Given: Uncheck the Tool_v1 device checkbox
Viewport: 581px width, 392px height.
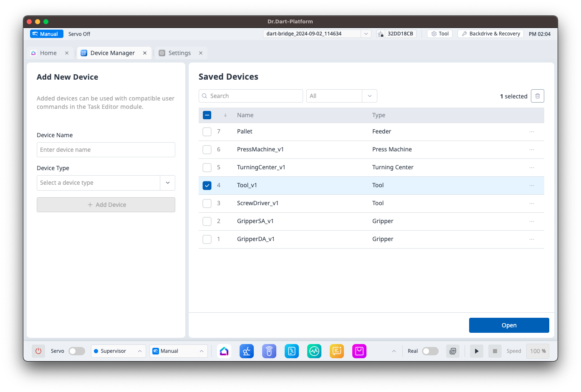Looking at the screenshot, I should pyautogui.click(x=207, y=186).
